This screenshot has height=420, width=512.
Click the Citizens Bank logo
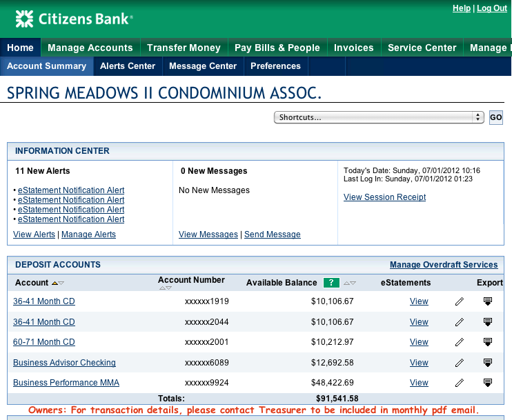[74, 19]
